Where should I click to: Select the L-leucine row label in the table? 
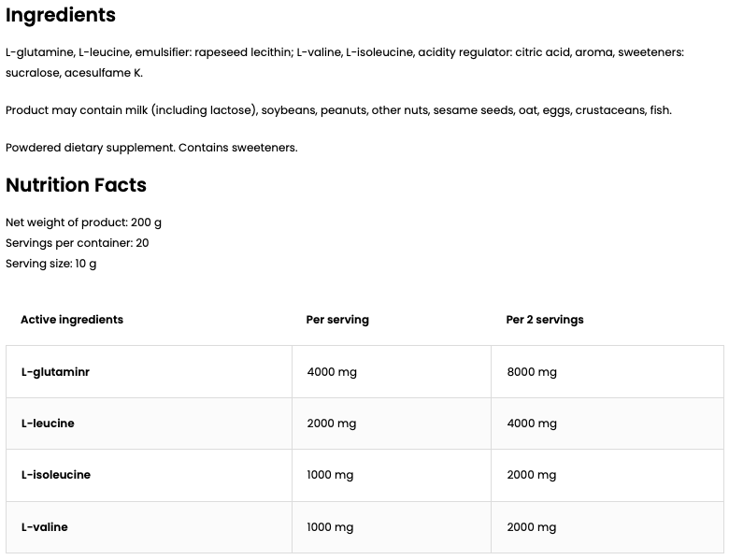tap(48, 424)
